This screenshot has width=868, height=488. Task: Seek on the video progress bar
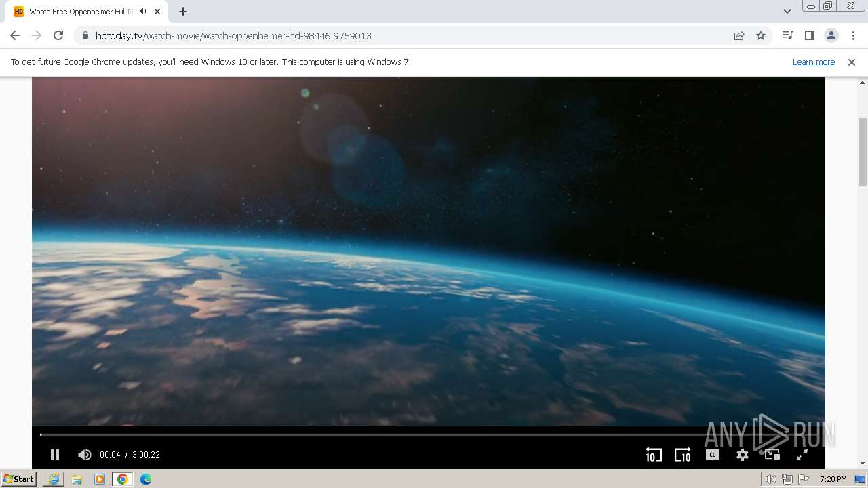(x=428, y=434)
